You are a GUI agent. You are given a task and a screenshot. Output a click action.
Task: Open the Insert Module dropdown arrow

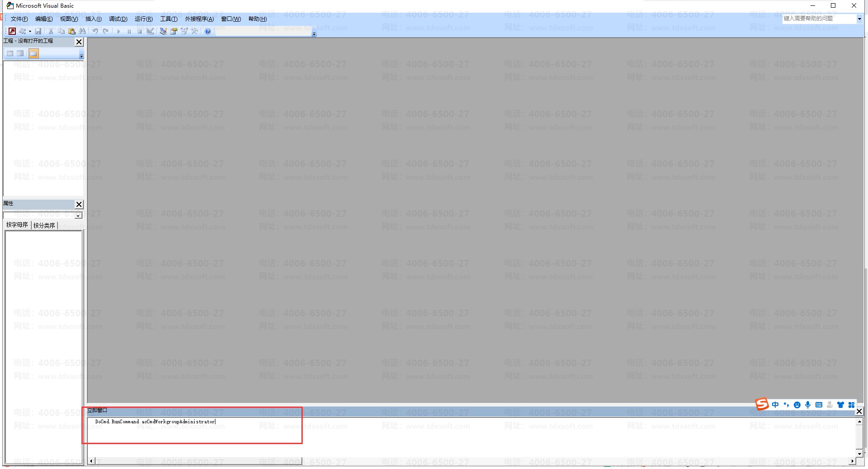click(x=30, y=31)
